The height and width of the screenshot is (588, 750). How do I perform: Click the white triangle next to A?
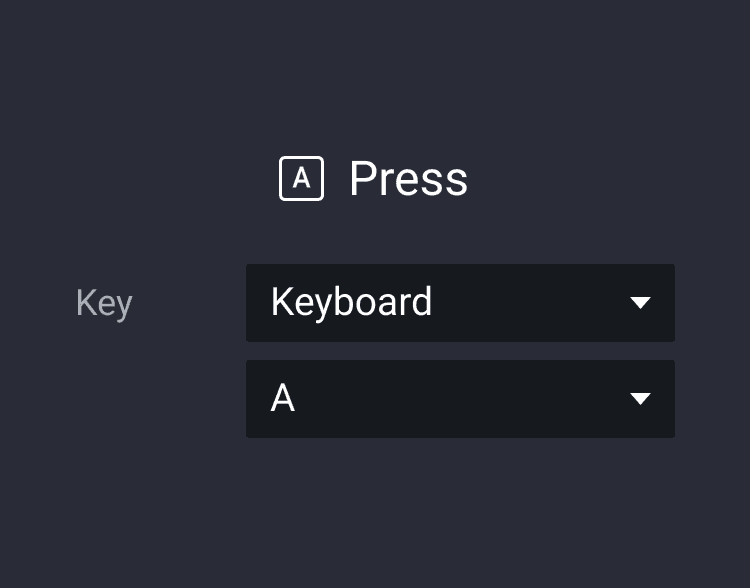641,399
